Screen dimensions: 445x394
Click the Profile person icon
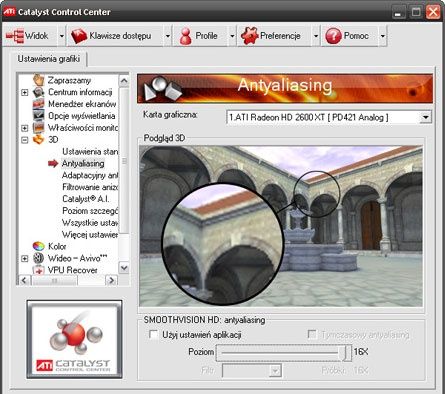[185, 36]
